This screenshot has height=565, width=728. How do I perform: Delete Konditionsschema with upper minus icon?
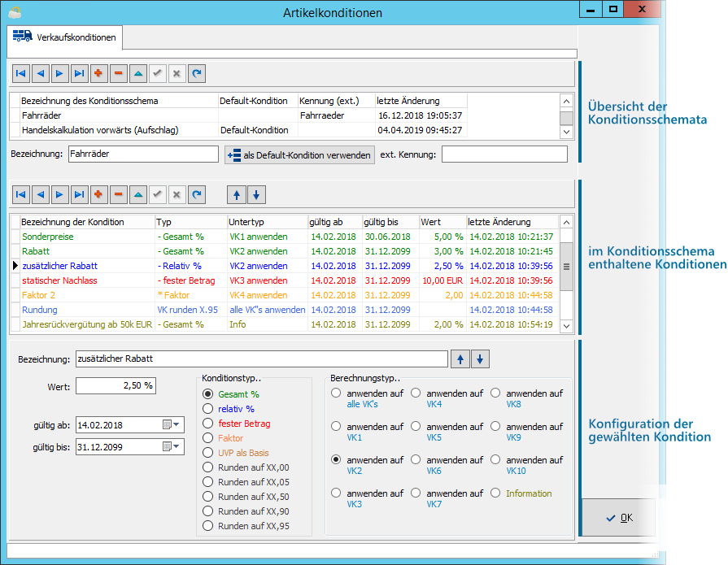119,73
